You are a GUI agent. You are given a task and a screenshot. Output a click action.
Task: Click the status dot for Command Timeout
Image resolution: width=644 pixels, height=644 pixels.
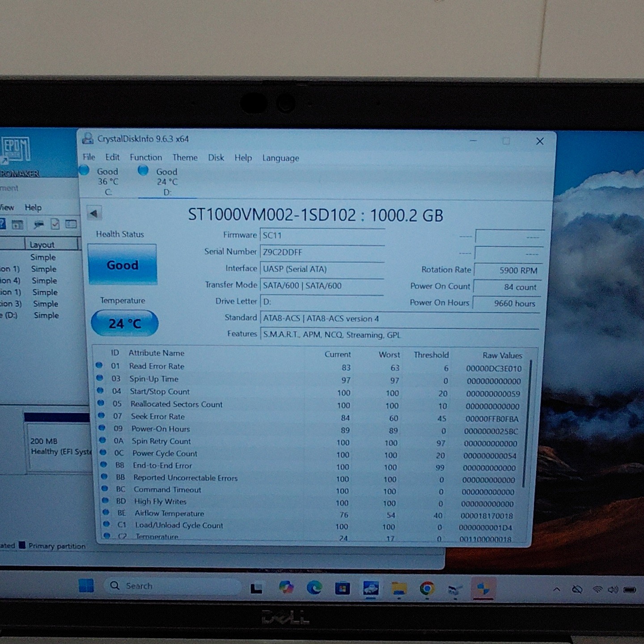click(x=105, y=489)
